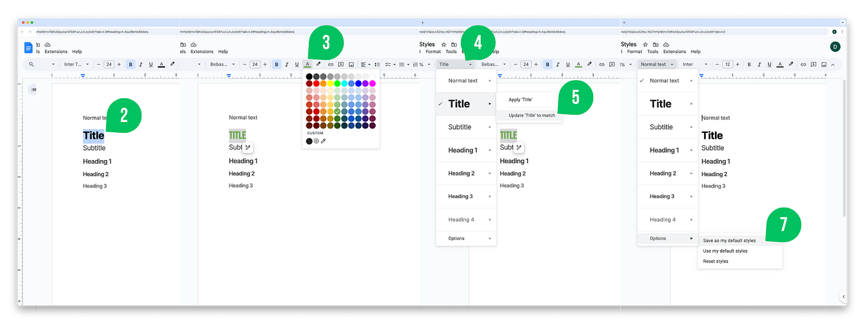Click move-to-folder icon in the Normal text window
This screenshot has height=334, width=868.
point(655,45)
